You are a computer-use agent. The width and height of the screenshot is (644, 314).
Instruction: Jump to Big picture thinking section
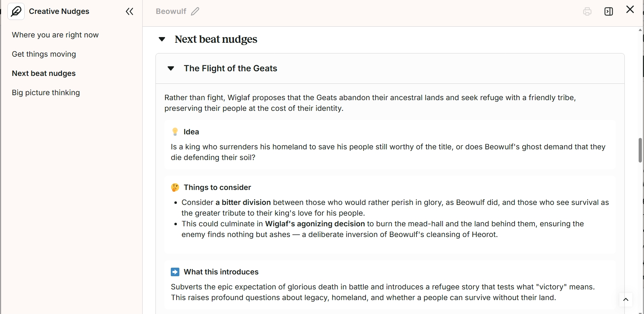[46, 93]
